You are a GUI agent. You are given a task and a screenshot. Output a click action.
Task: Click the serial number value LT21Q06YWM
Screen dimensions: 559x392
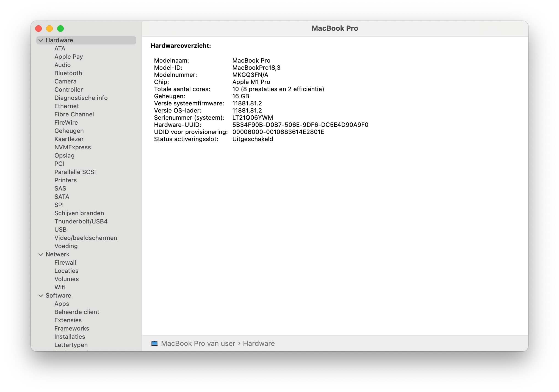click(253, 118)
